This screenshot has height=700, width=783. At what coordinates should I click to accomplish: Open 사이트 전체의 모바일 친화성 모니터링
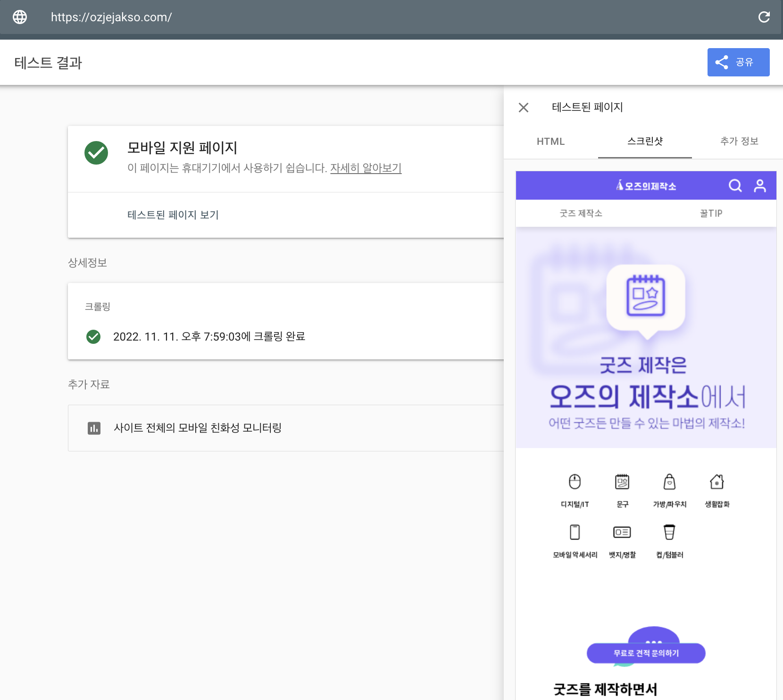pyautogui.click(x=198, y=428)
